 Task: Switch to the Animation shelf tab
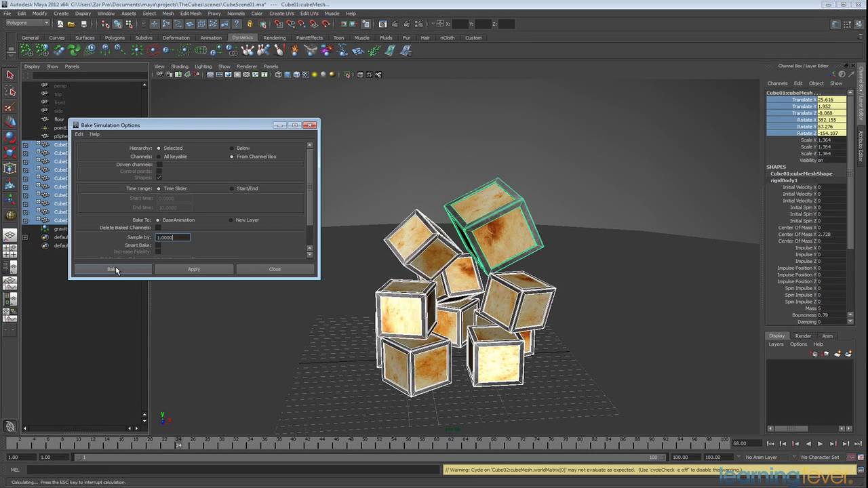coord(211,37)
